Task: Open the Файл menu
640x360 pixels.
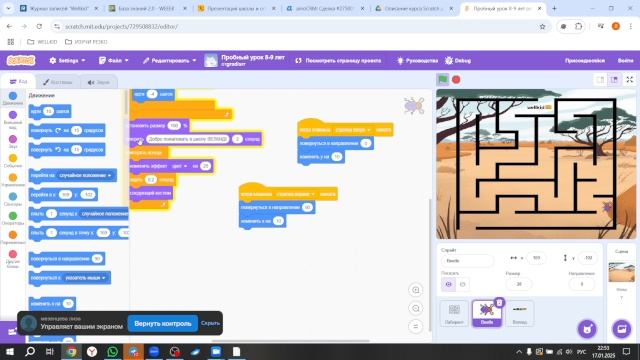Action: (113, 60)
